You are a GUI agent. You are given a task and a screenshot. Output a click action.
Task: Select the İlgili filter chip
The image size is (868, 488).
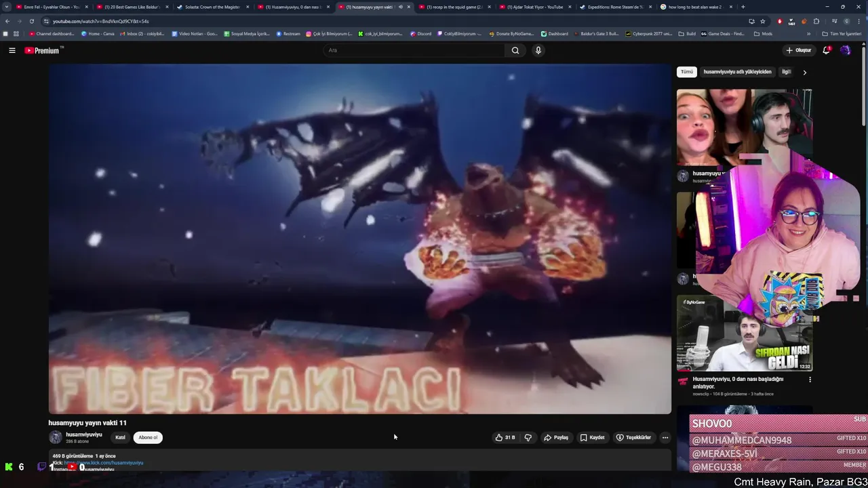[x=787, y=72]
